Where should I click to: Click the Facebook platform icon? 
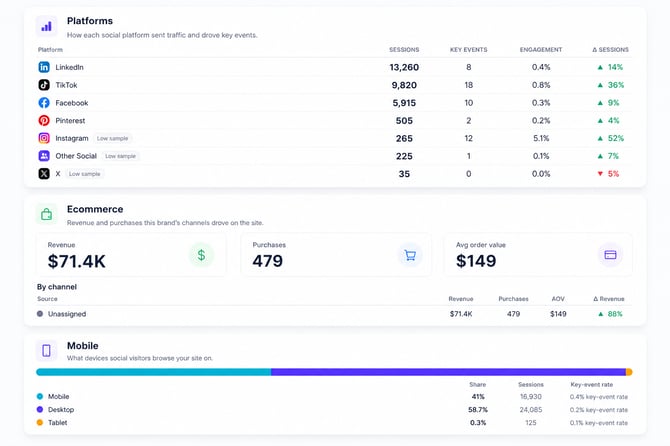pos(44,103)
